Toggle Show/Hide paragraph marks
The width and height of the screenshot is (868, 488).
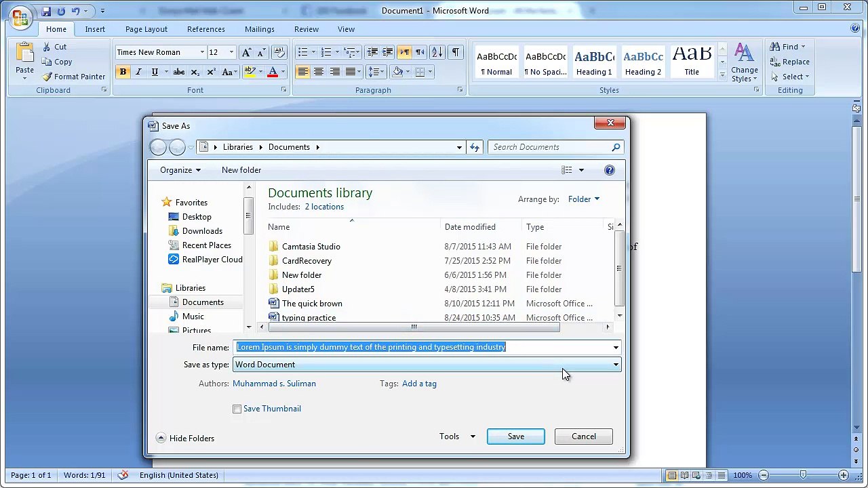point(455,52)
